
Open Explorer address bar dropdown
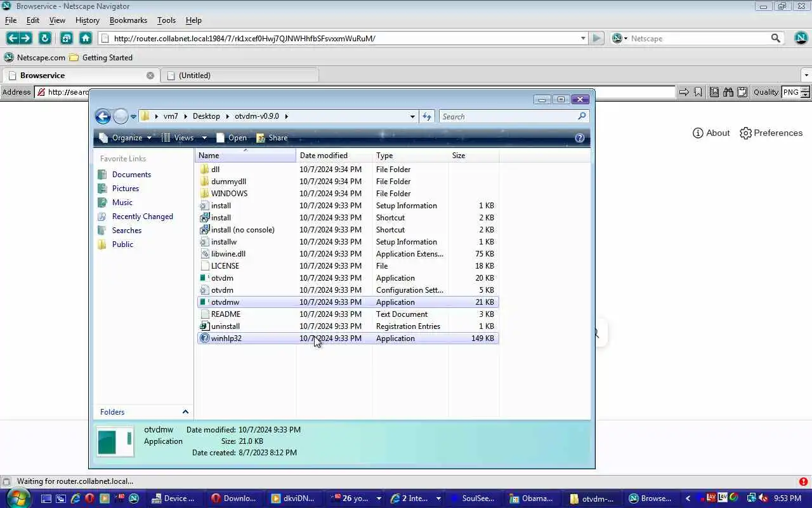pos(412,116)
